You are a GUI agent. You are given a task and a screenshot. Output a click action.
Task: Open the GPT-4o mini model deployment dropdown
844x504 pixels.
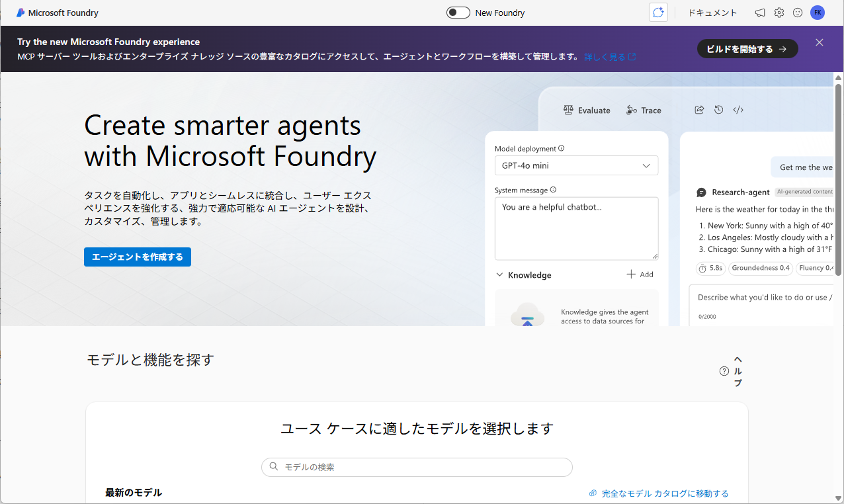tap(576, 165)
